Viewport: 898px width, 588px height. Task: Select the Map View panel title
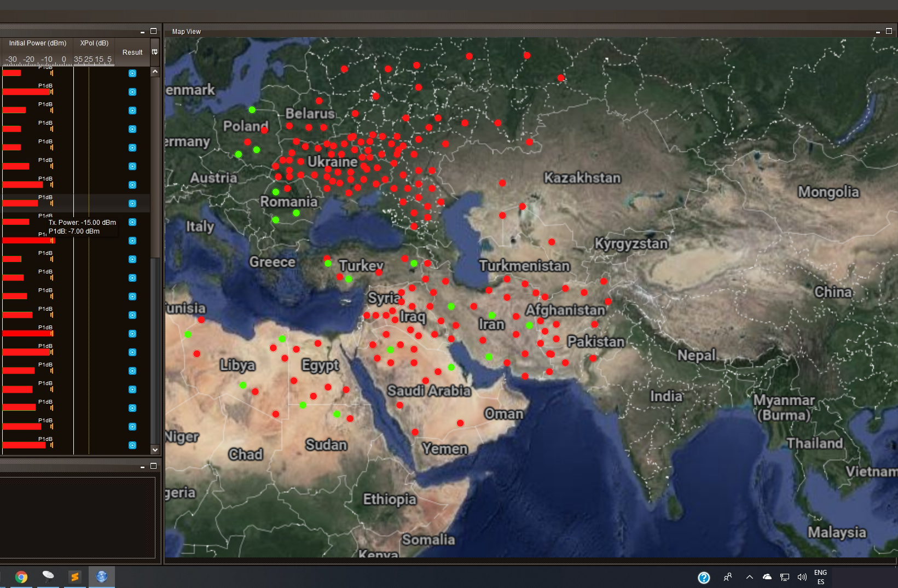tap(187, 32)
